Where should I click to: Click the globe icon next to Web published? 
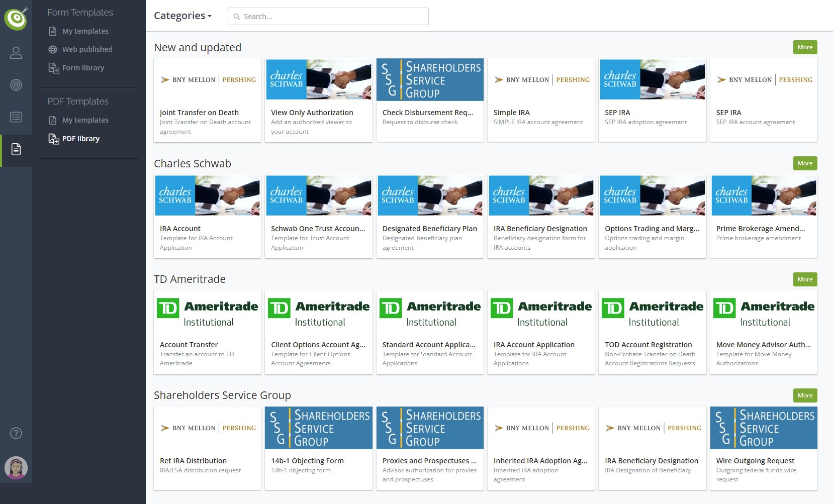pyautogui.click(x=53, y=49)
